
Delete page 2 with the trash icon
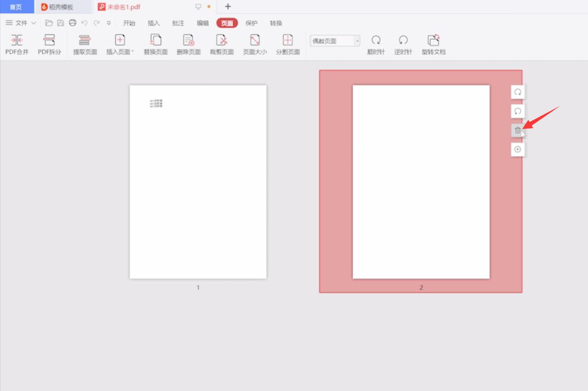(518, 130)
